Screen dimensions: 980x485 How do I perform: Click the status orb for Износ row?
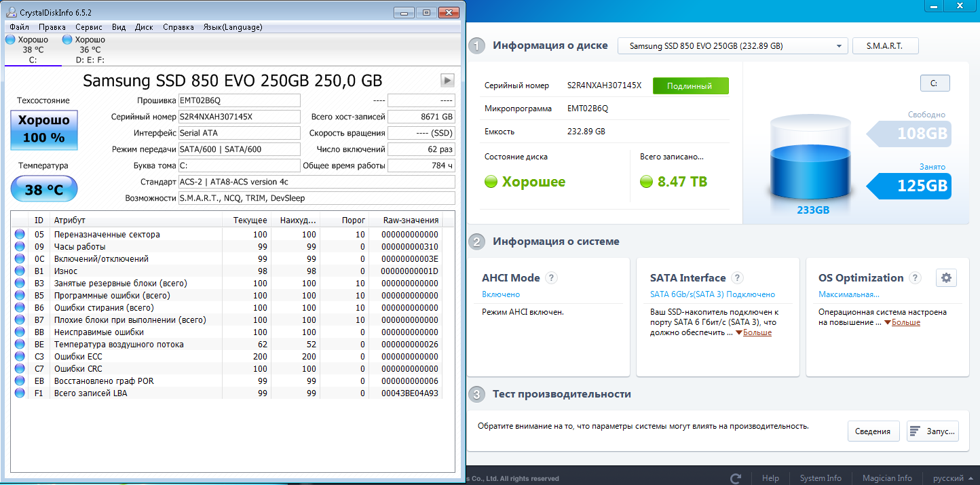click(x=20, y=271)
